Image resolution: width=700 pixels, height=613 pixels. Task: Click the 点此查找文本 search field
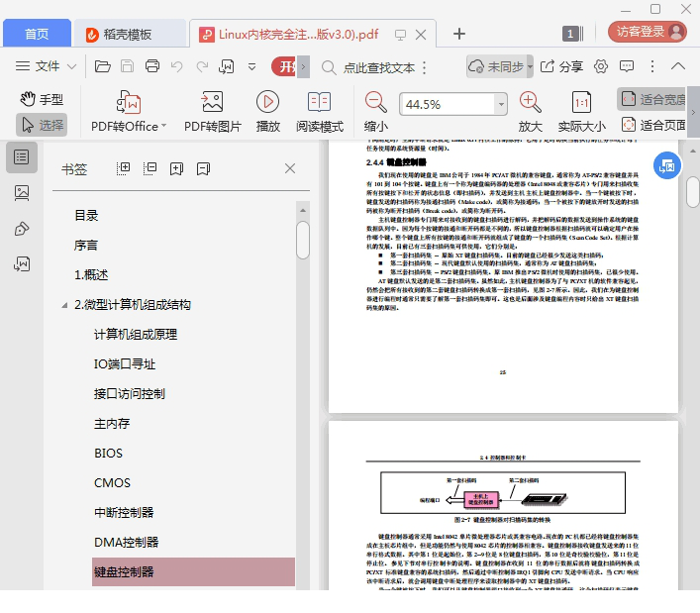click(x=378, y=67)
